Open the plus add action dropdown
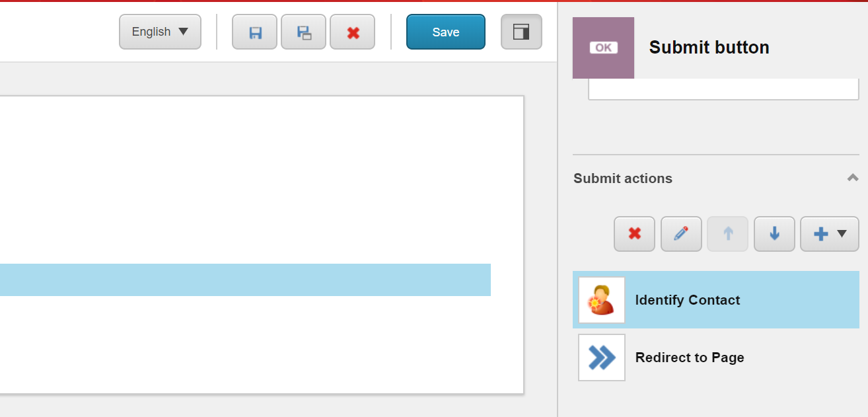Screen dimensions: 868x417 [830, 234]
